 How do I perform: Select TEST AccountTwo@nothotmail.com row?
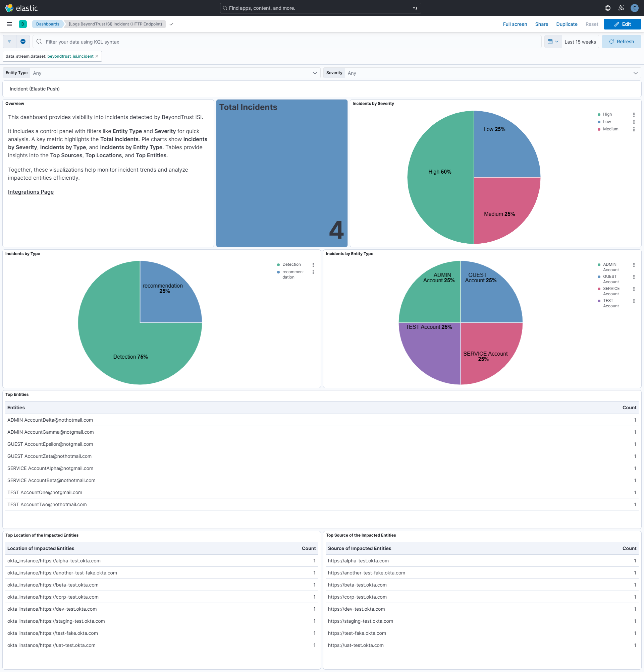coord(322,504)
